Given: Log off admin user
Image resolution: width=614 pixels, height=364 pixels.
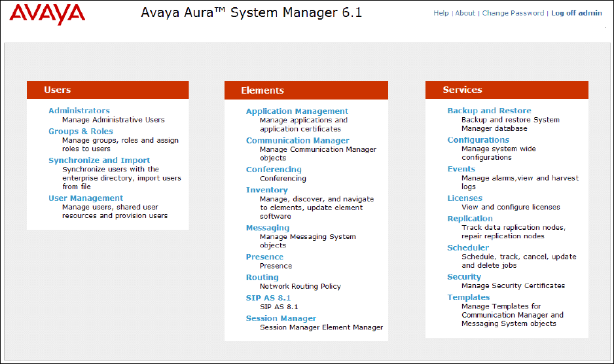Looking at the screenshot, I should click(x=576, y=13).
